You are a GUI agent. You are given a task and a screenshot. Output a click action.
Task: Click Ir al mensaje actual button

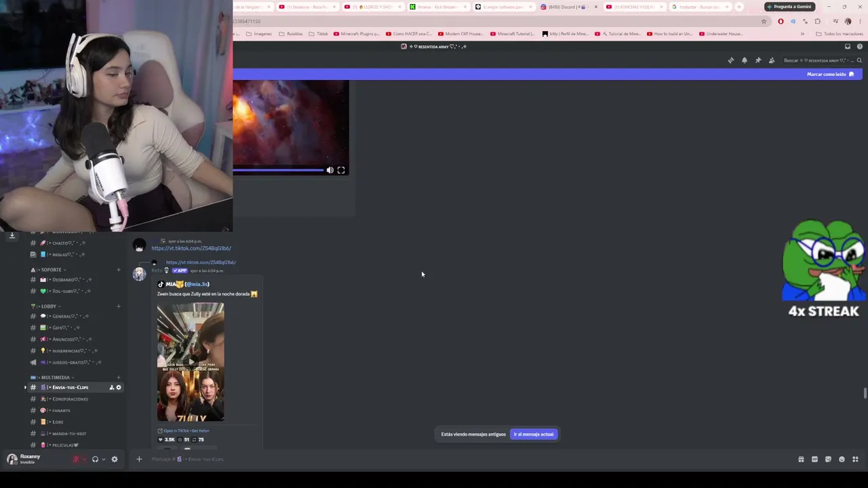point(534,434)
